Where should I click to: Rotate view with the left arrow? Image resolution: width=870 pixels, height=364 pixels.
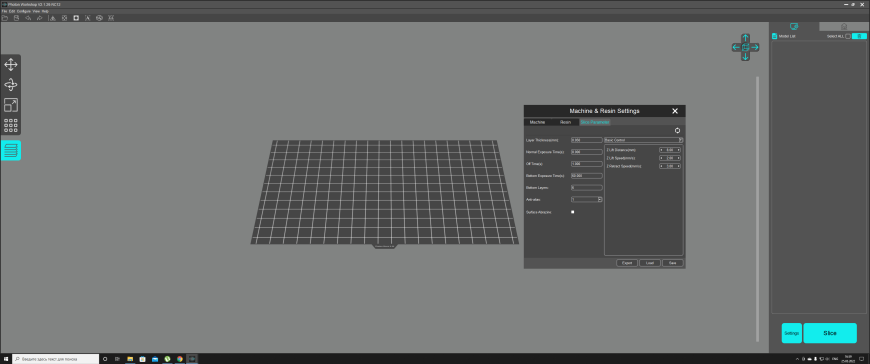click(x=736, y=47)
